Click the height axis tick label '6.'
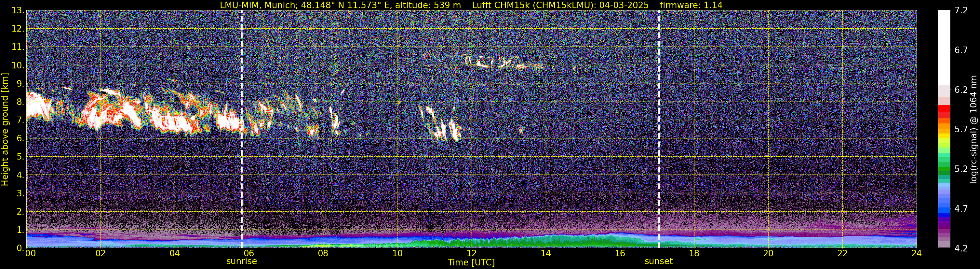The width and height of the screenshot is (980, 269). pyautogui.click(x=20, y=138)
